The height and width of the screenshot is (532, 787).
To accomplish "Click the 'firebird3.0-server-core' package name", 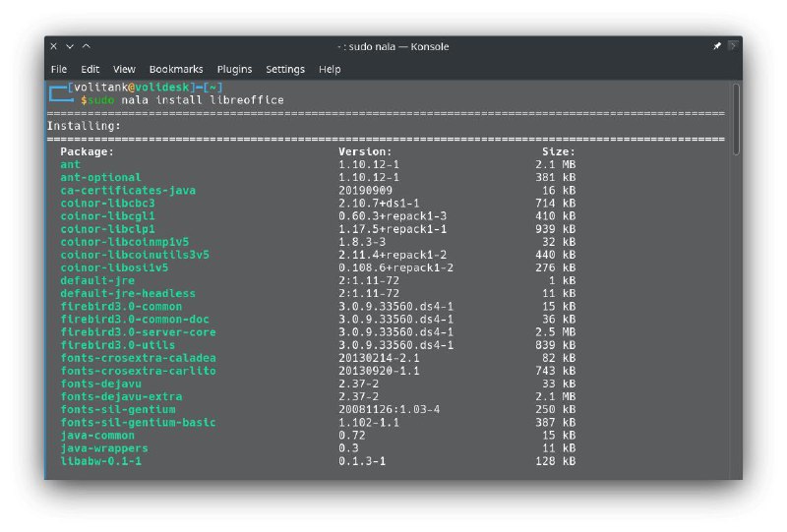I will point(138,332).
